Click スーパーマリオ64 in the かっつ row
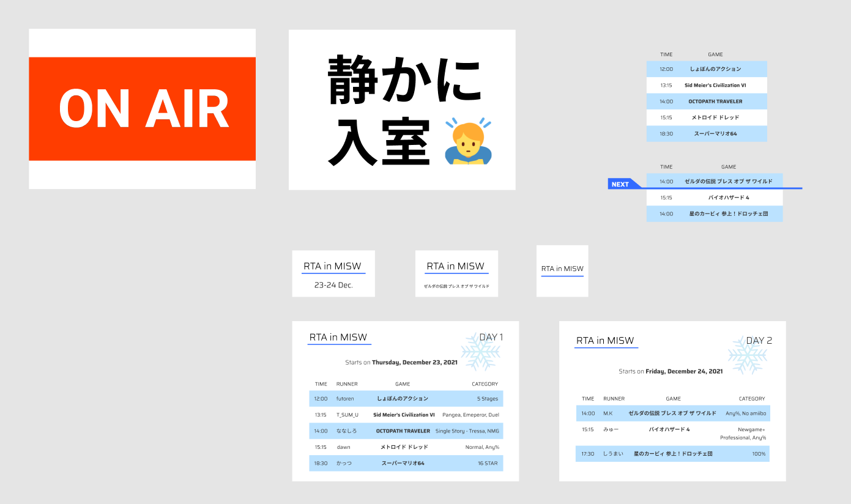 tap(403, 463)
